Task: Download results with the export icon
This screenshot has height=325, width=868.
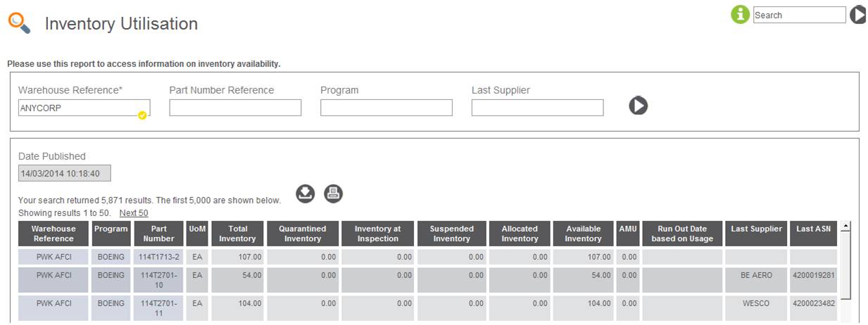Action: pyautogui.click(x=305, y=193)
